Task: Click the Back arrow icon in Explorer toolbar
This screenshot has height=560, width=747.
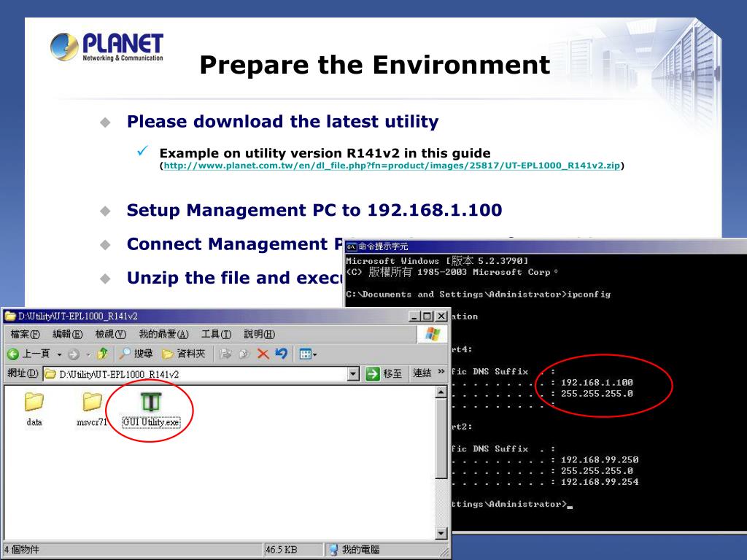Action: [x=13, y=354]
